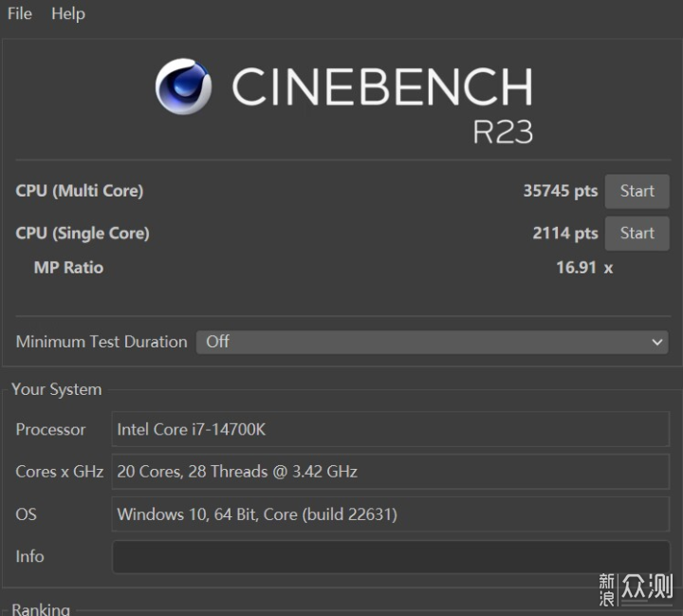The image size is (683, 616).
Task: Start the CPU Single Core test
Action: click(x=637, y=233)
